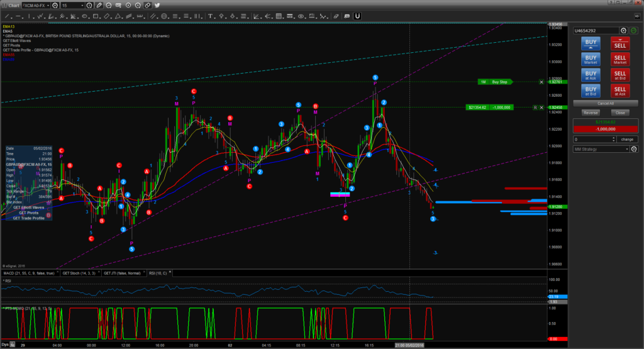This screenshot has height=349, width=644.
Task: Switch to the GET JTI tab
Action: tap(122, 273)
